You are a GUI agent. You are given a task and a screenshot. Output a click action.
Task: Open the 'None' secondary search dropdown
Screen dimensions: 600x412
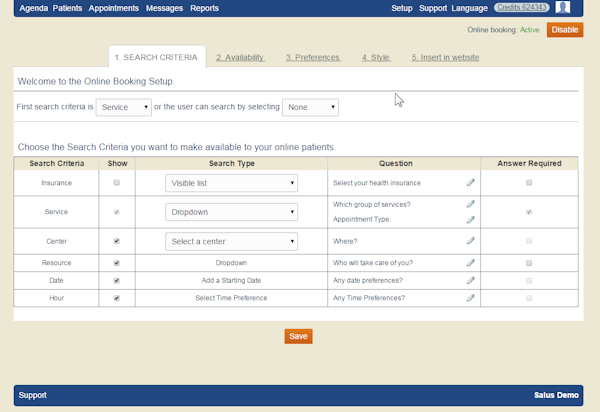tap(310, 107)
